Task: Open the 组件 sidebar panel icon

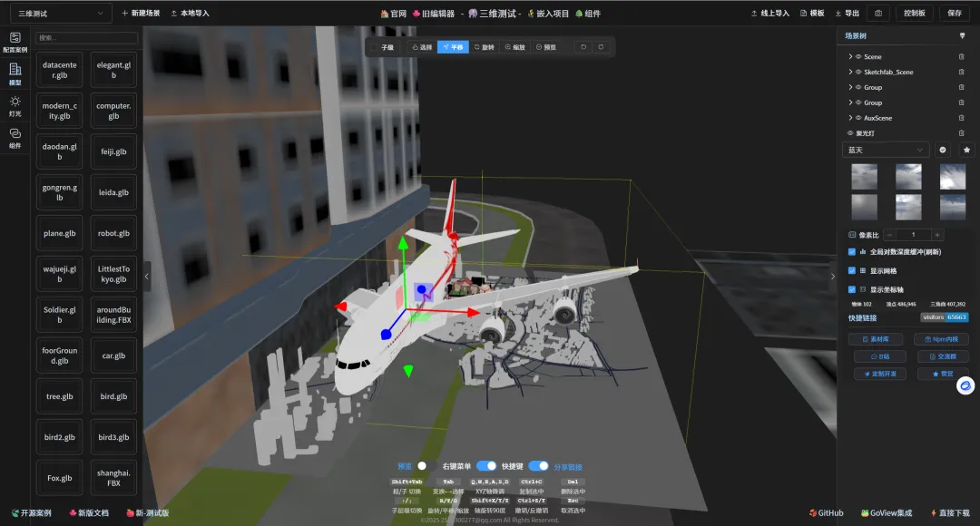Action: pyautogui.click(x=15, y=138)
